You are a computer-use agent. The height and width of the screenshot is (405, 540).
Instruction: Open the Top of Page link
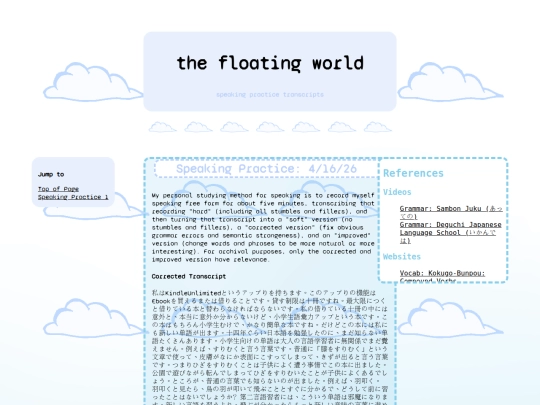pyautogui.click(x=58, y=189)
